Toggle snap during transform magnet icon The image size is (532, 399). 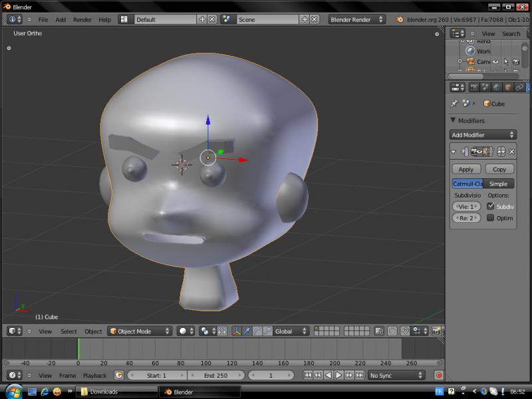coord(404,331)
